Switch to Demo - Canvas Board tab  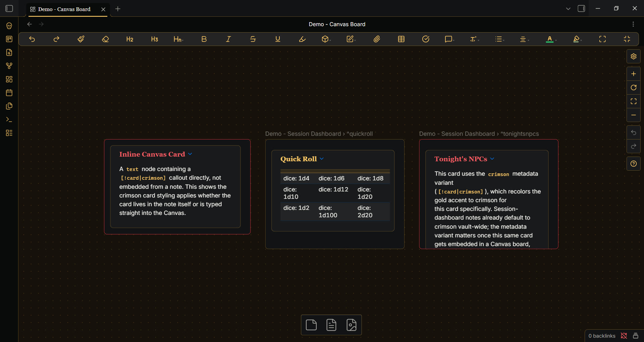[64, 9]
